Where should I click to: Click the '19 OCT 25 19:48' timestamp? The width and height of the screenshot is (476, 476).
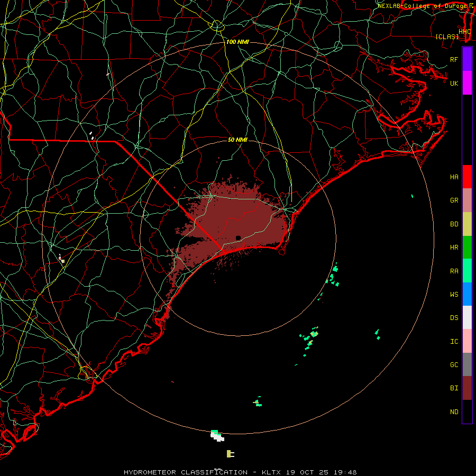(322, 472)
